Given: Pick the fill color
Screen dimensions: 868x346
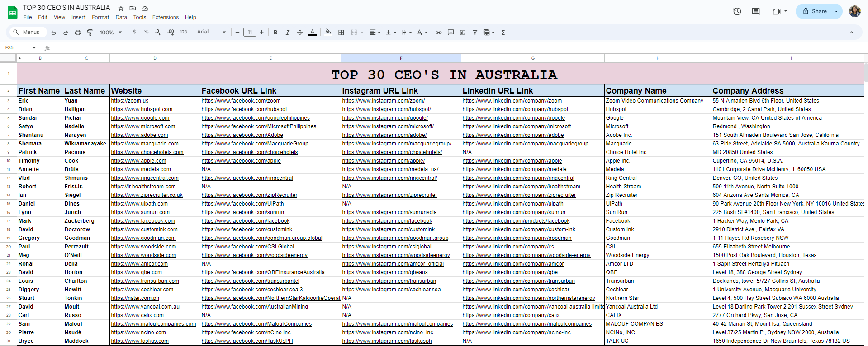Looking at the screenshot, I should [328, 33].
